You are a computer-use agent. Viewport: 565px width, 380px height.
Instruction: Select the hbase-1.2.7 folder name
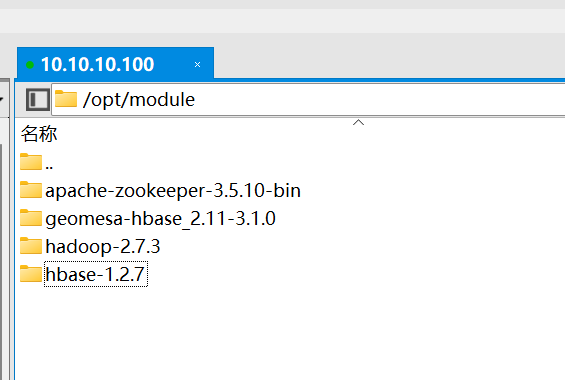(x=96, y=274)
